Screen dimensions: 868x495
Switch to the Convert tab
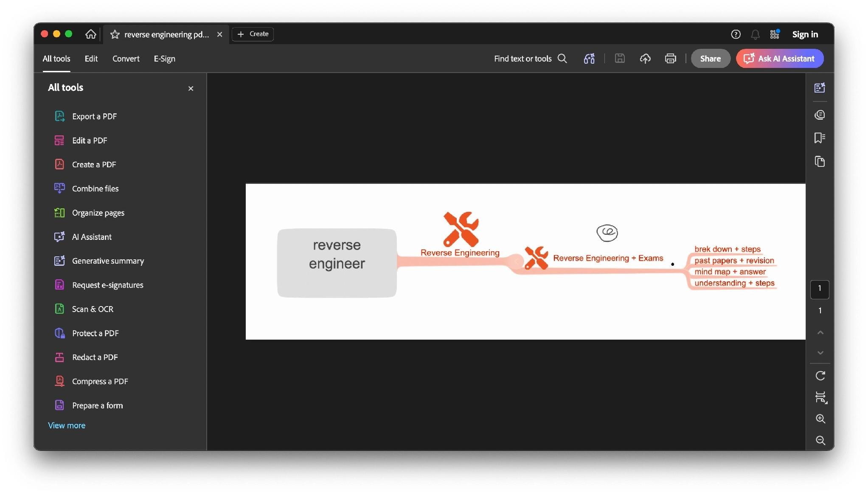point(126,59)
